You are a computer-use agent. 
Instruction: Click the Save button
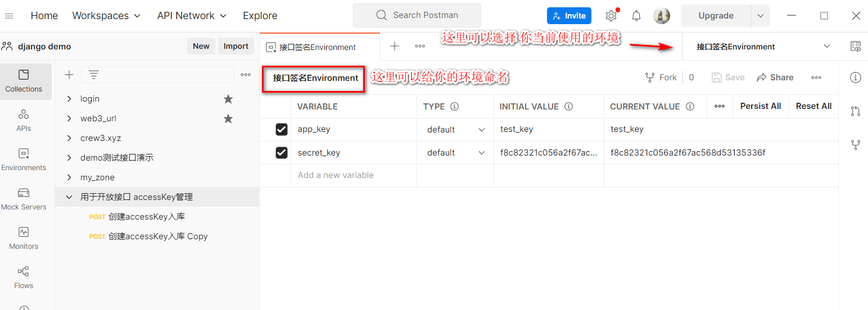(x=728, y=77)
